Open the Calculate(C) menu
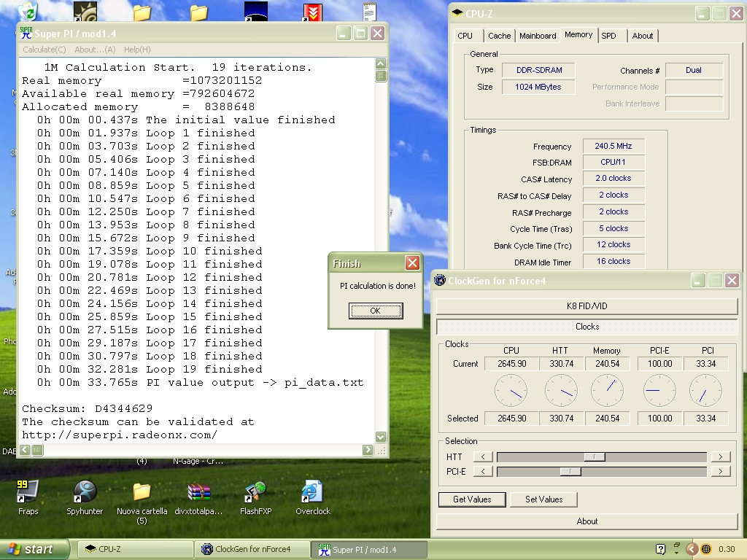747x560 pixels. (44, 50)
